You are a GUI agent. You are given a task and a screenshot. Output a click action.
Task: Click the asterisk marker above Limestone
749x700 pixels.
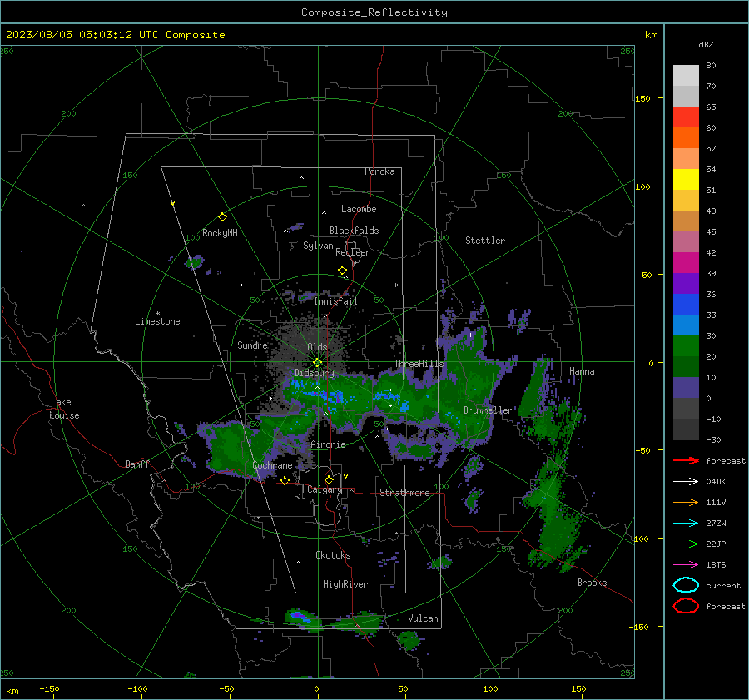pos(157,314)
